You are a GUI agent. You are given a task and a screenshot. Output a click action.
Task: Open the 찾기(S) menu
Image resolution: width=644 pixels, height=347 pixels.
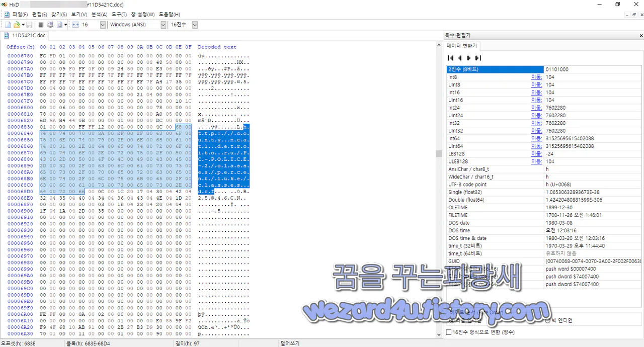click(59, 15)
